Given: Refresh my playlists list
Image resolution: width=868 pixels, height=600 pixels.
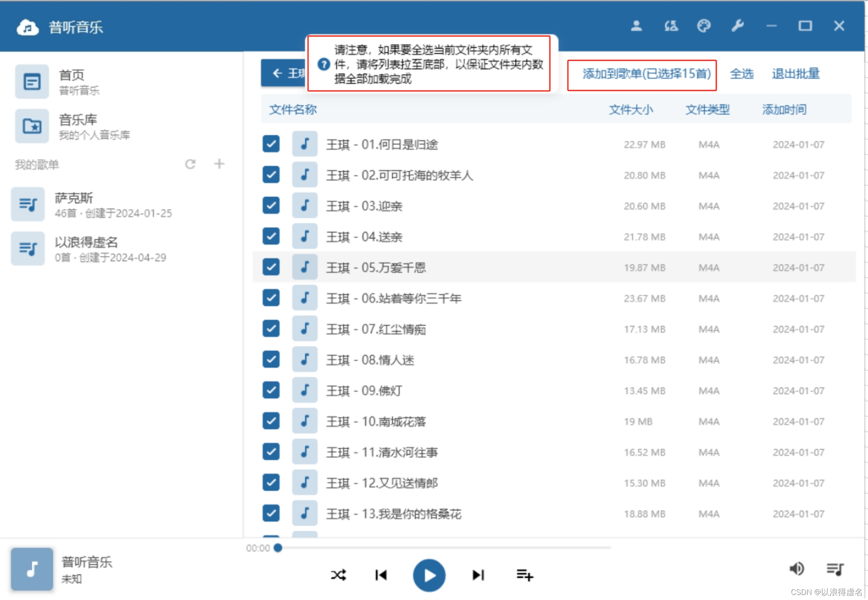Looking at the screenshot, I should pos(190,164).
